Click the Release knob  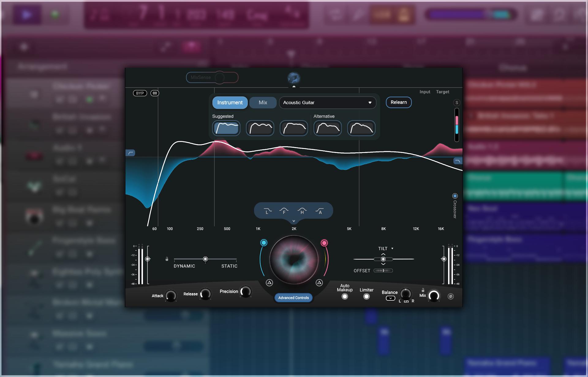point(205,294)
